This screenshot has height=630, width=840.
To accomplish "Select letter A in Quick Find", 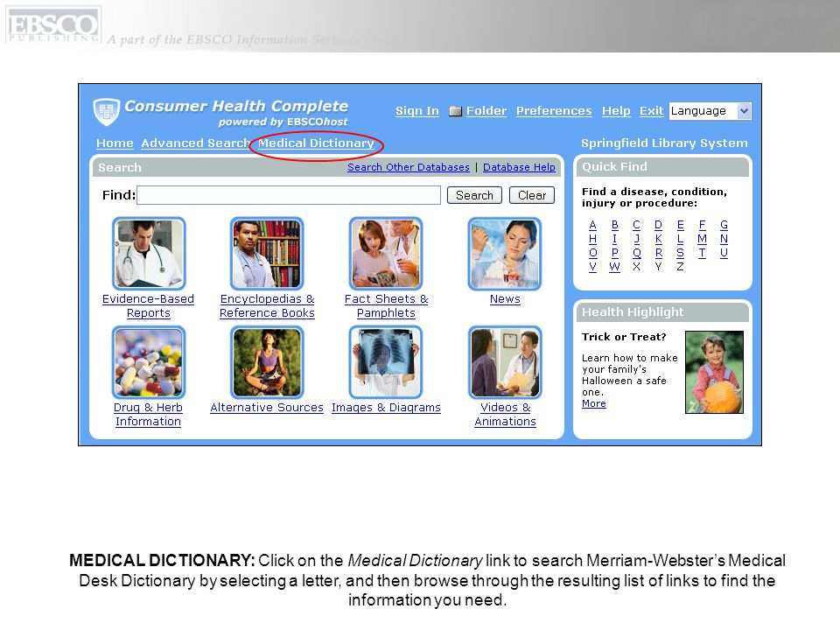I will click(x=592, y=225).
